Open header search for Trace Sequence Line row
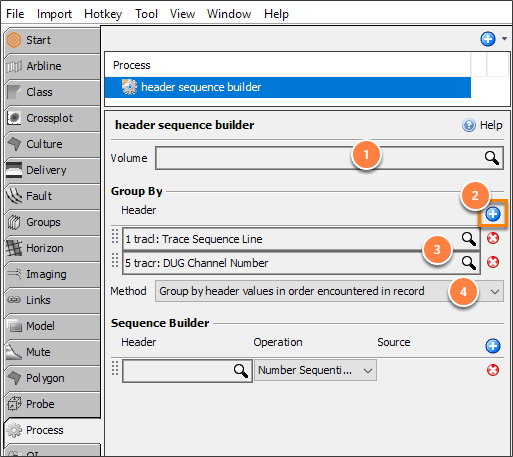Viewport: 513px width, 457px height. point(469,239)
